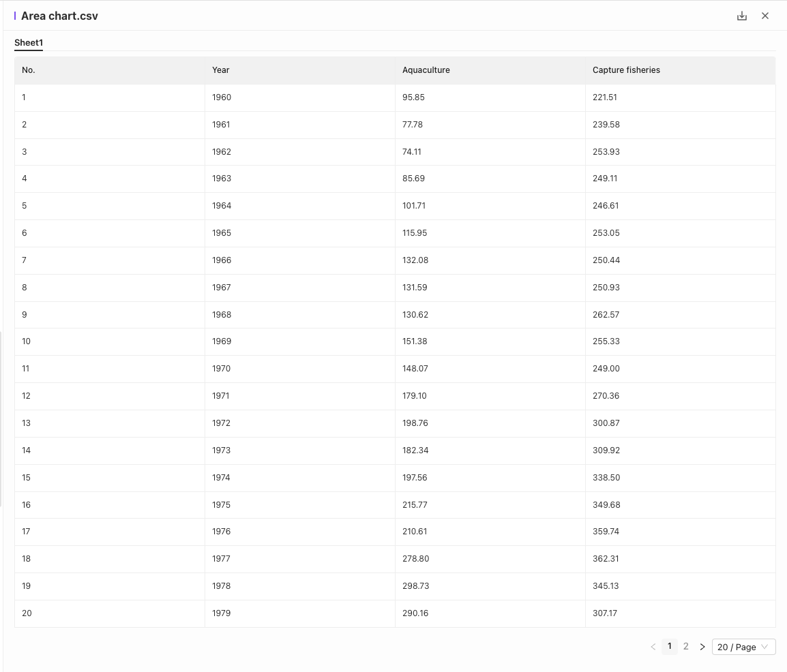Select the Aquaculture value 298.73
The height and width of the screenshot is (672, 787).
click(415, 586)
